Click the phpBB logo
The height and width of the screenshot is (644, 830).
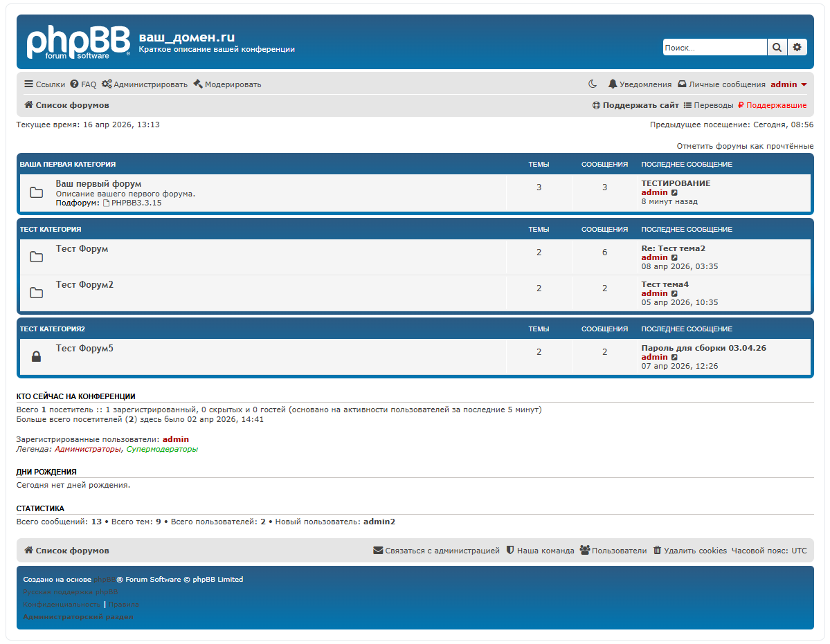click(78, 42)
